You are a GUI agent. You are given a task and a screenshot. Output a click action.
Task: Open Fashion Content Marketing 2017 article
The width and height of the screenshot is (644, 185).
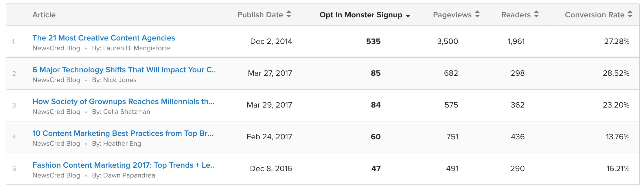[x=124, y=165]
